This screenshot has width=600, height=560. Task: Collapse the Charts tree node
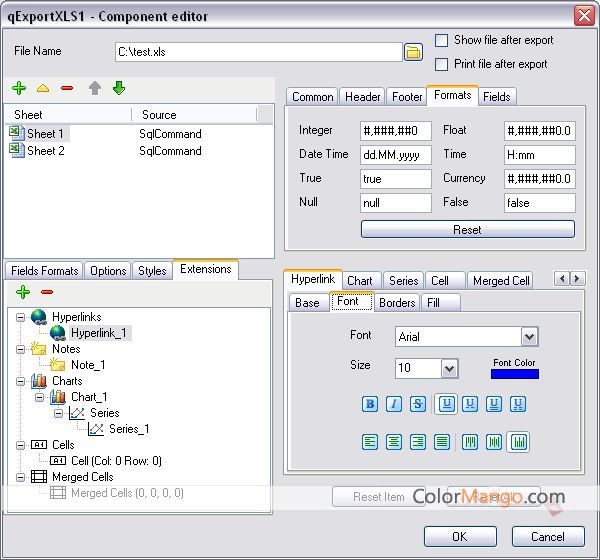point(22,381)
